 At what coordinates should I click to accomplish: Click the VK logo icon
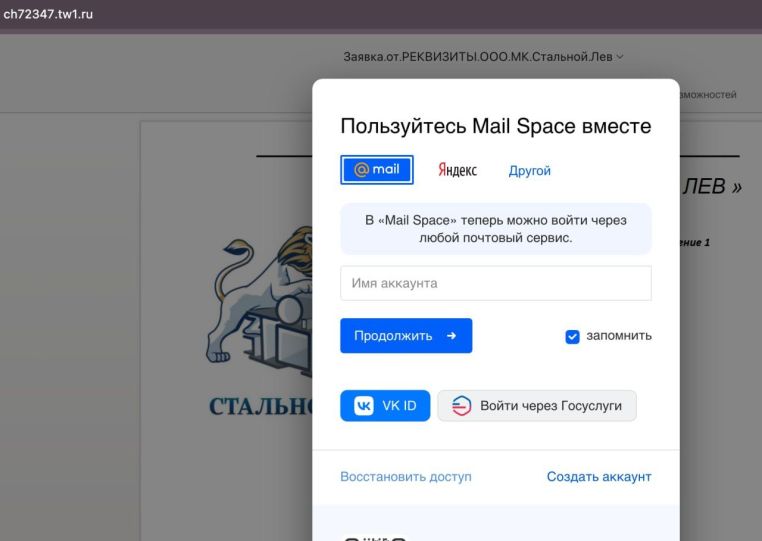(x=363, y=406)
